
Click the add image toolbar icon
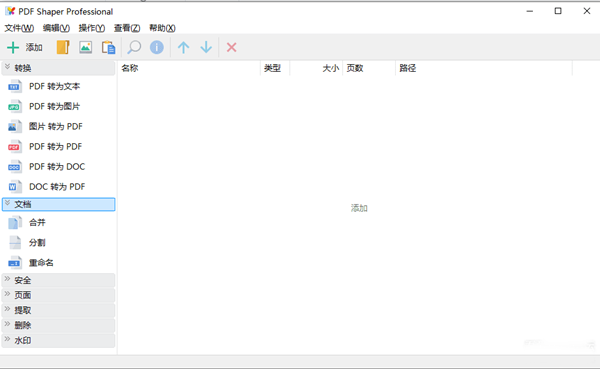(85, 47)
